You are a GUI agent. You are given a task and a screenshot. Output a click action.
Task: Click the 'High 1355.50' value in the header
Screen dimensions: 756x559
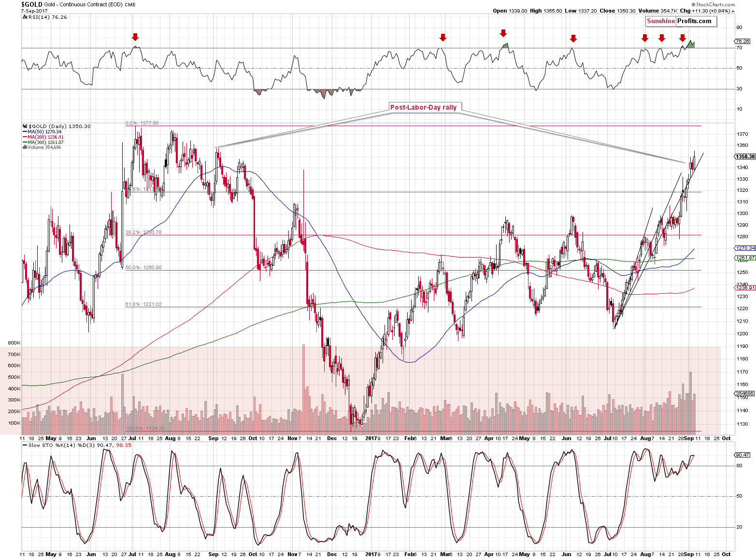pos(545,11)
